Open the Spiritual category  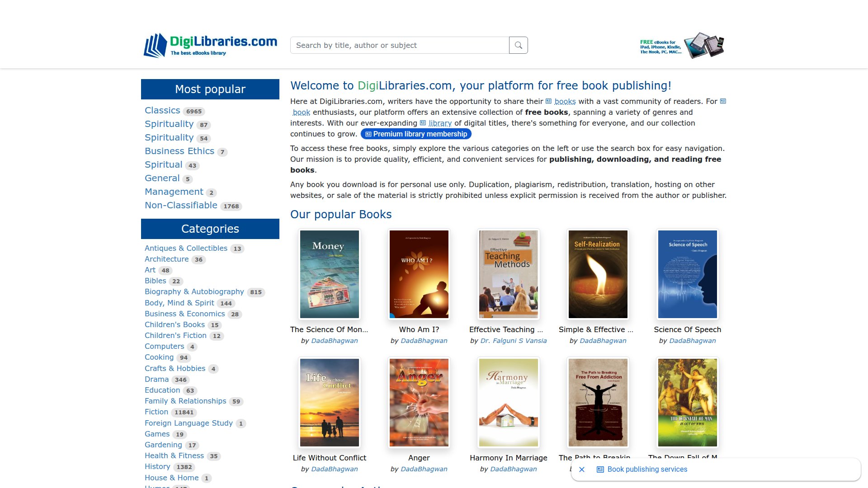tap(164, 164)
